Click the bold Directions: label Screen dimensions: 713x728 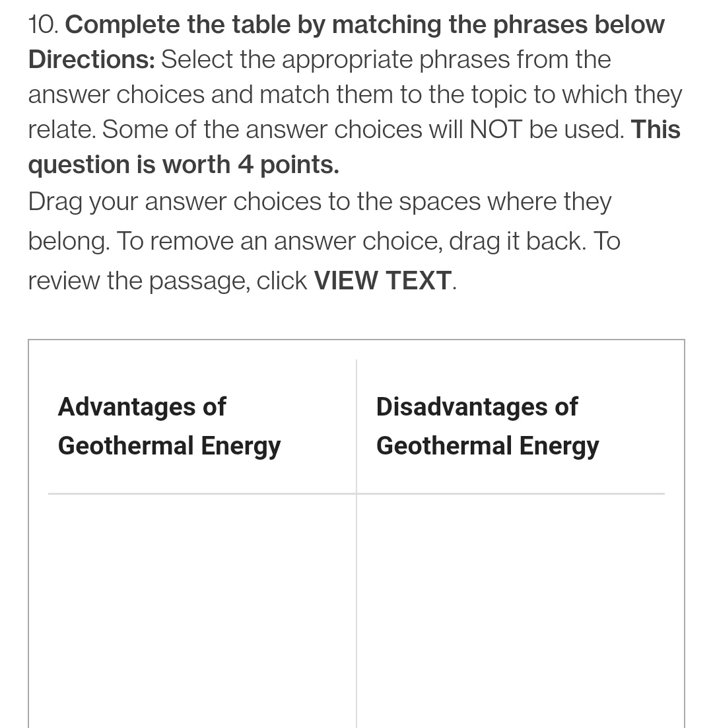91,59
